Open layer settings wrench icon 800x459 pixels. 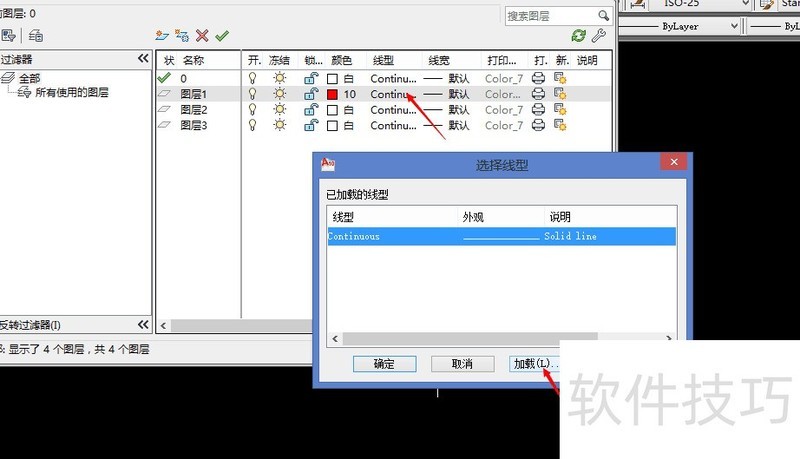click(598, 35)
